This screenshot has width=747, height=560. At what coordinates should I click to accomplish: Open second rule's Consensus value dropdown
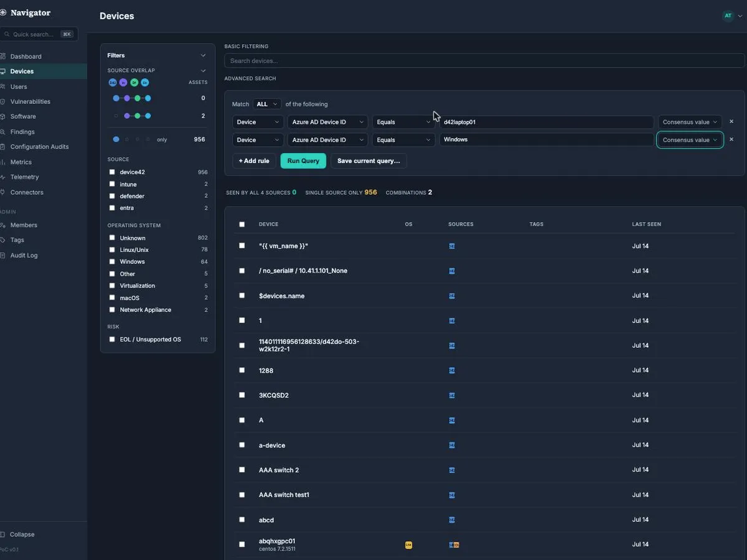point(690,140)
